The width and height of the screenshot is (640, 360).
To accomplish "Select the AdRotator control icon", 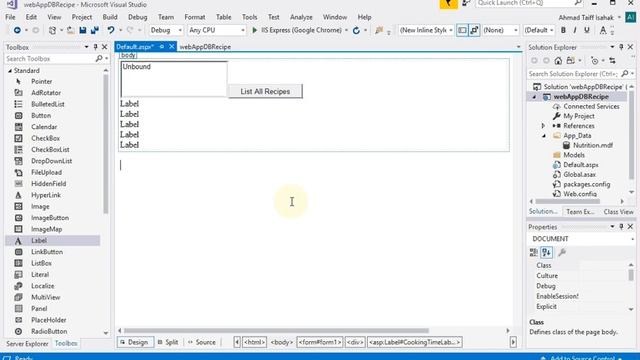I will pyautogui.click(x=18, y=93).
